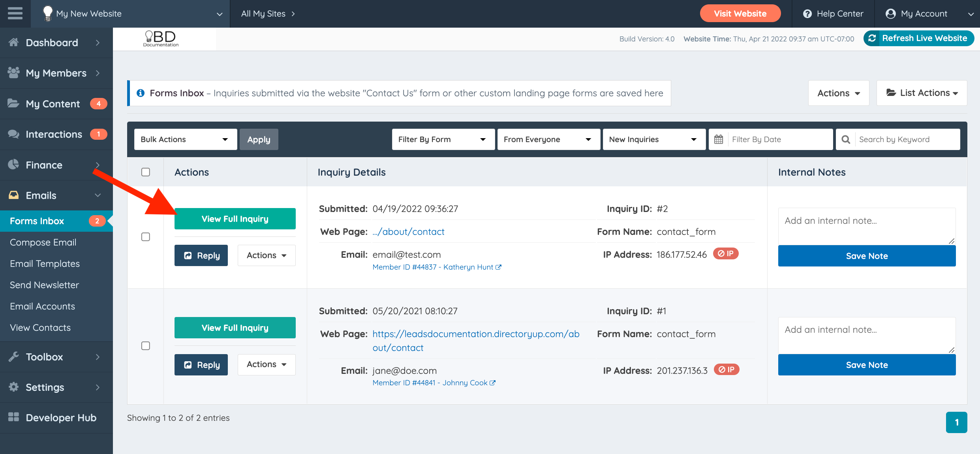Open the Bulk Actions dropdown
The height and width of the screenshot is (454, 980).
point(185,139)
